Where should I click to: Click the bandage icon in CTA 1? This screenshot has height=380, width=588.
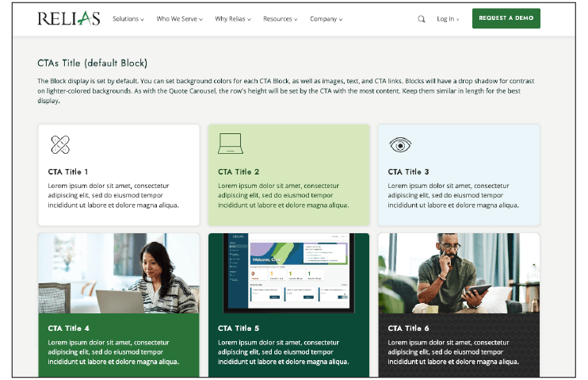point(60,144)
